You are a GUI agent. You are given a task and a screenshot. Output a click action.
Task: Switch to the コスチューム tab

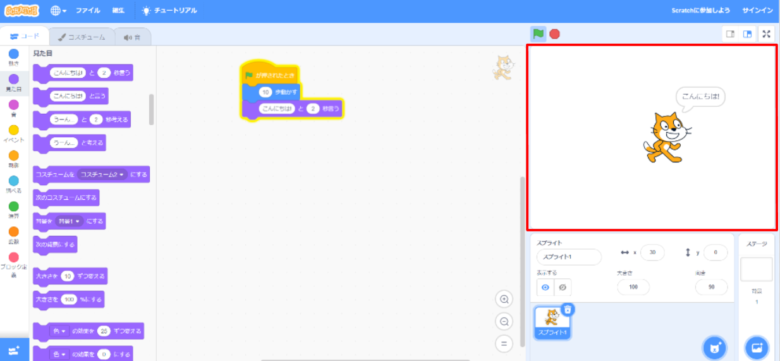(x=82, y=37)
